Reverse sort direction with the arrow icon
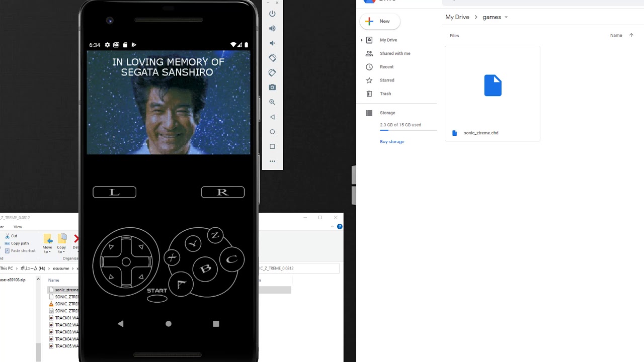 point(631,35)
